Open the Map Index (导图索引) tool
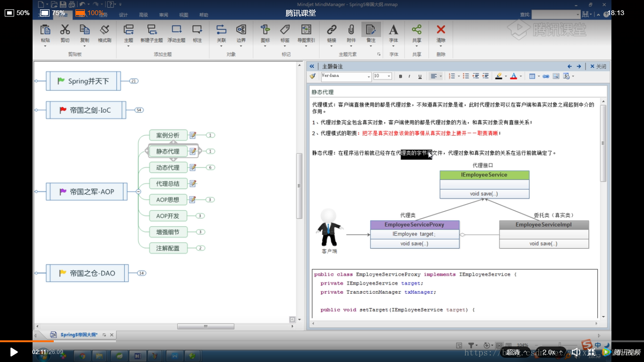 pos(306,30)
